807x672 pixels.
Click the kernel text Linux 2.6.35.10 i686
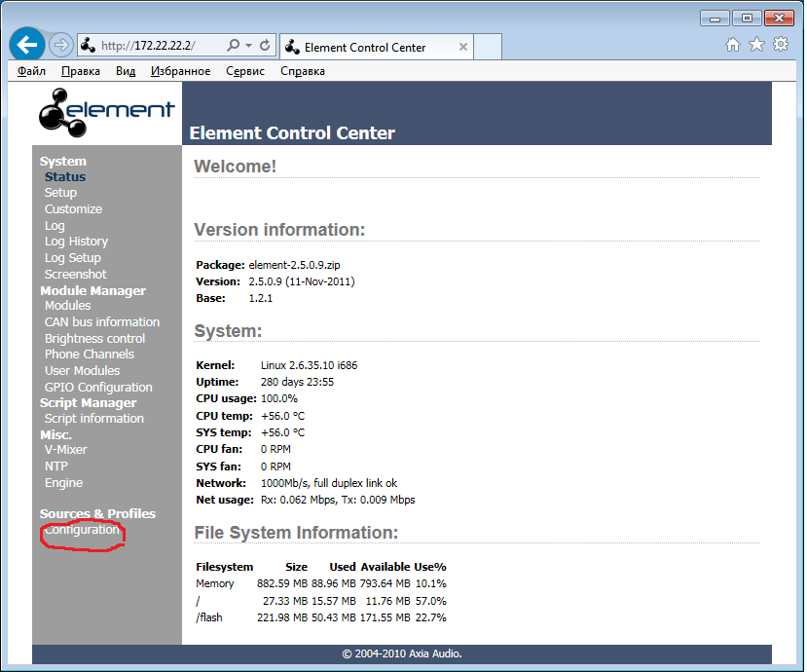pos(309,365)
